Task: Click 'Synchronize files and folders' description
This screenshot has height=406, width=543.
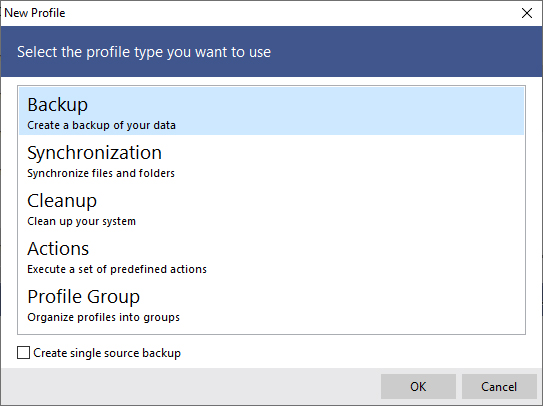Action: pyautogui.click(x=101, y=173)
